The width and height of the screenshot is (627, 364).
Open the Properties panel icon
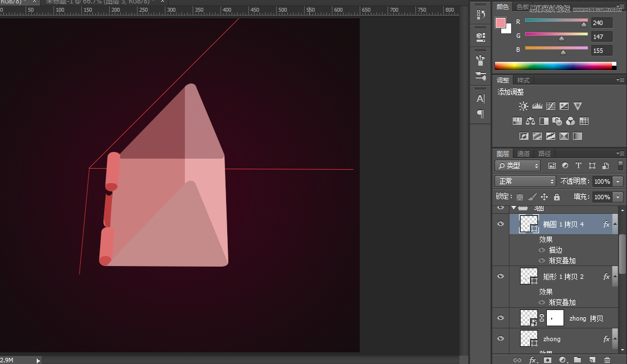[481, 37]
